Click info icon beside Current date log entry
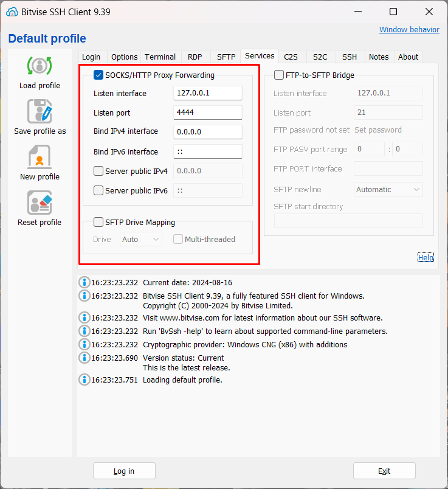Viewport: 448px width, 489px height. 84,283
